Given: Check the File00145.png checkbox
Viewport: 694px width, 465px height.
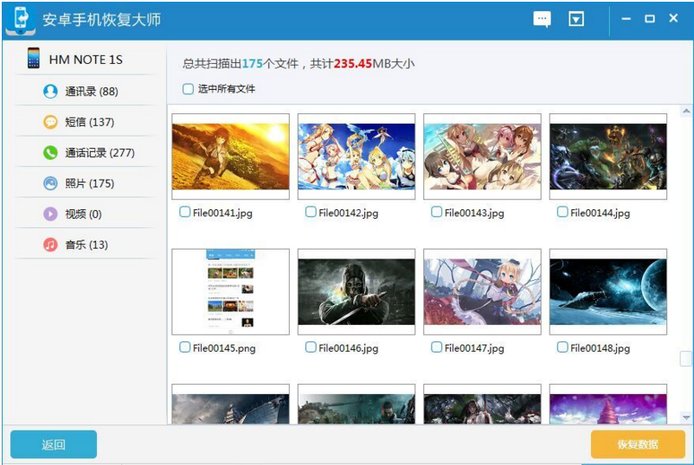Looking at the screenshot, I should coord(185,347).
